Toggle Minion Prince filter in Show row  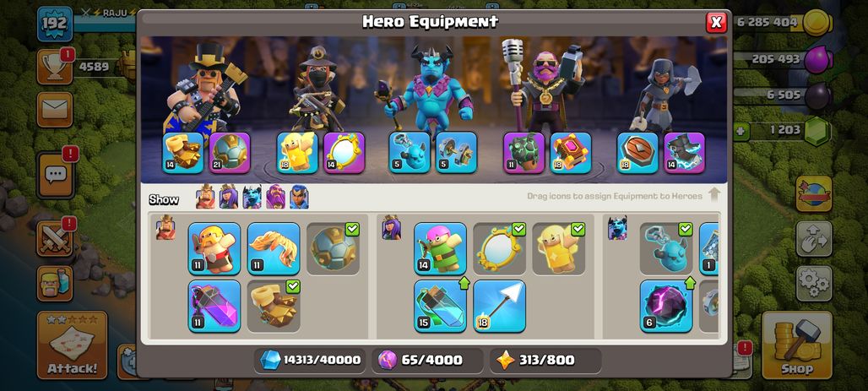(x=252, y=197)
